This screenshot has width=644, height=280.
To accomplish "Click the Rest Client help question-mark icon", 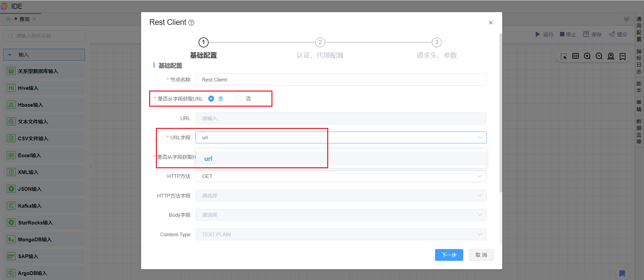I will click(x=191, y=23).
